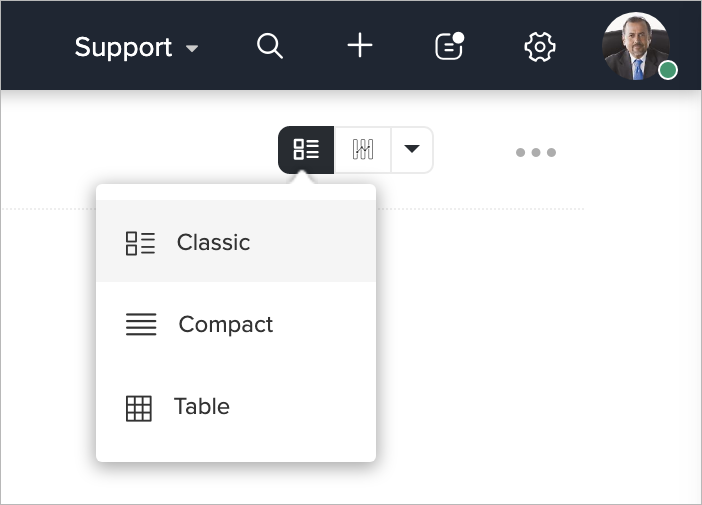The width and height of the screenshot is (702, 505).
Task: Click the user profile avatar
Action: click(x=636, y=47)
